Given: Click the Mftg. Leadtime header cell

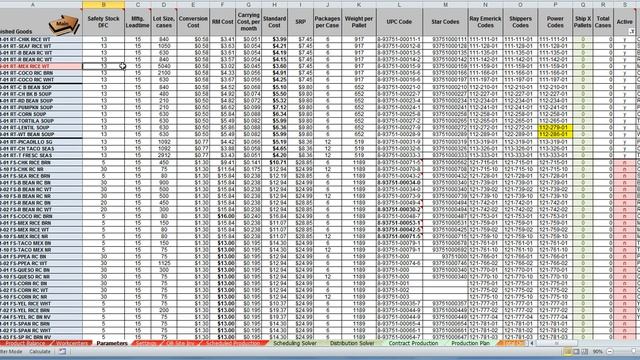Looking at the screenshot, I should [138, 22].
